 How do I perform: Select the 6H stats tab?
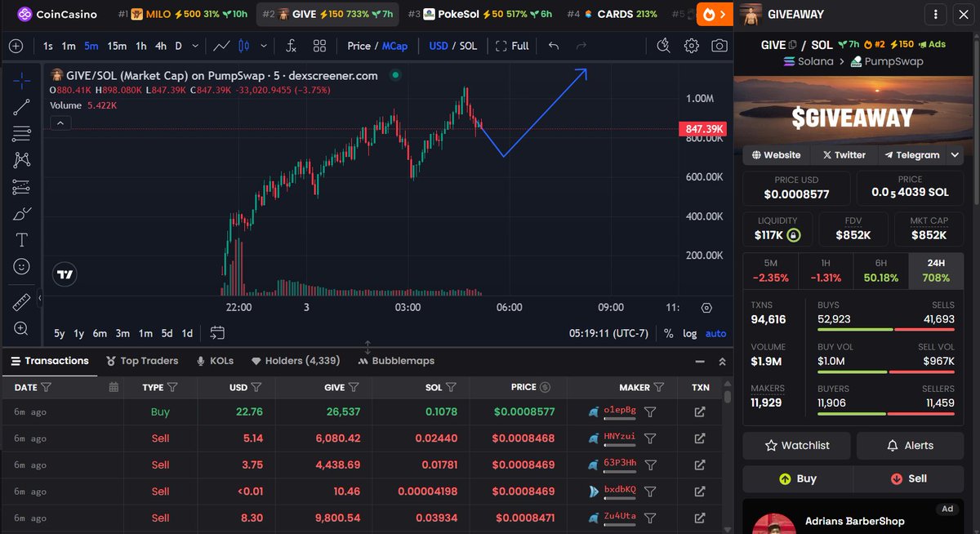pos(880,270)
